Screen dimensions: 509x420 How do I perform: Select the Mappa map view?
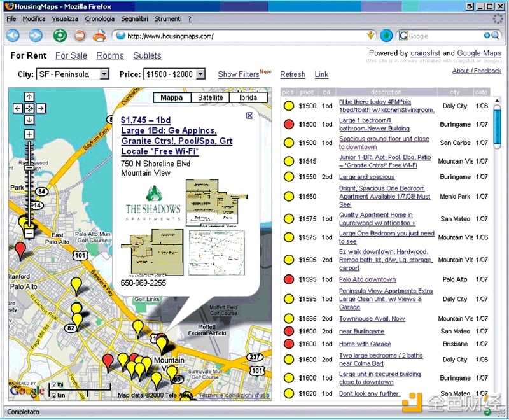coord(172,97)
